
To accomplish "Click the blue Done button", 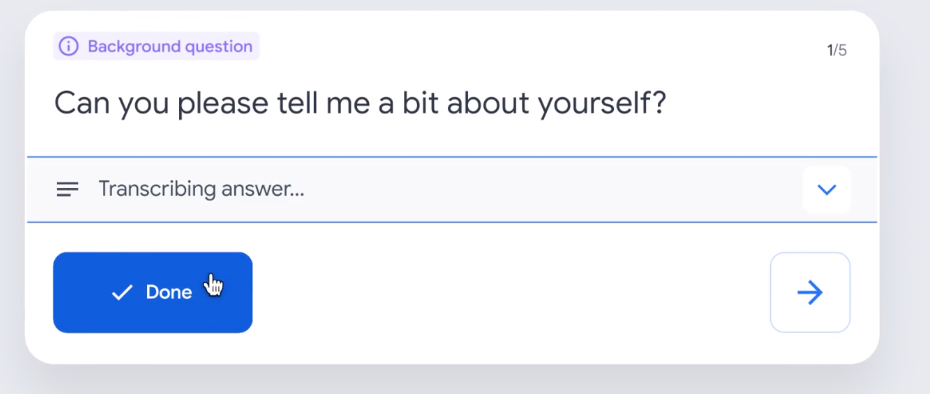I will click(x=153, y=293).
